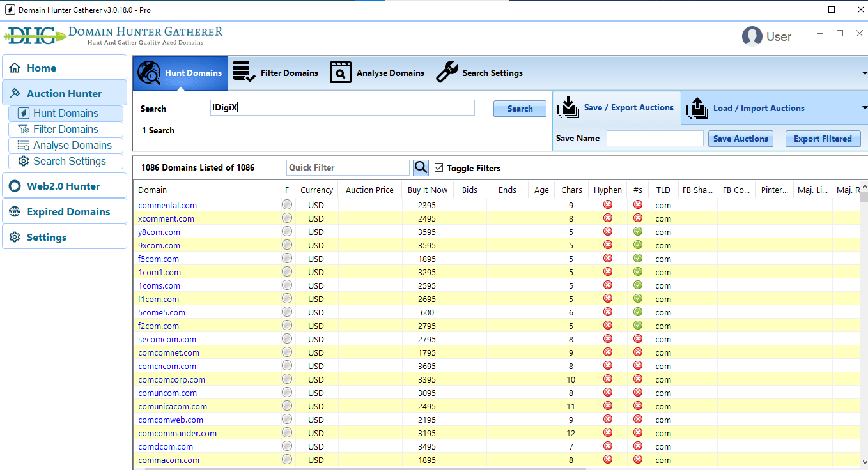Click the Quick Filter magnifying glass icon

tap(421, 167)
